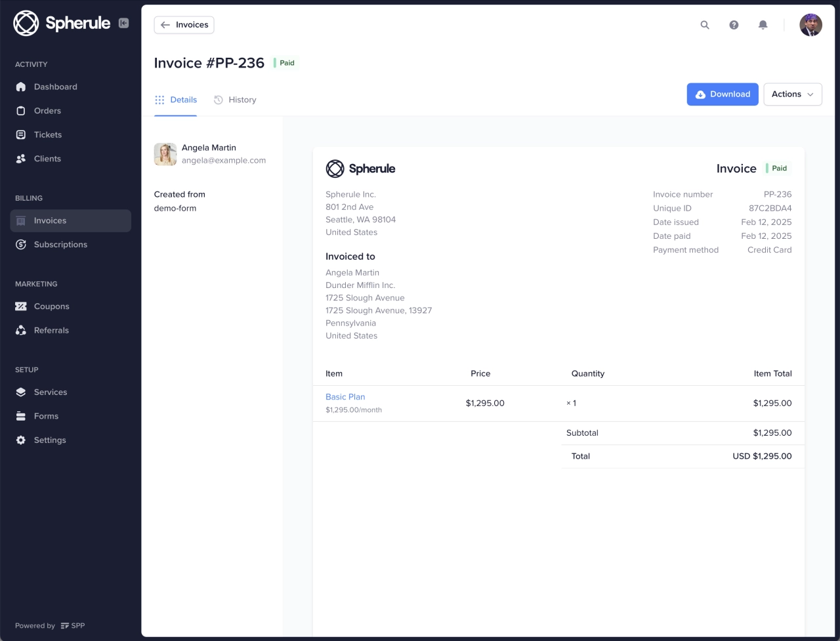Select the Details tab
This screenshot has width=840, height=641.
[x=176, y=100]
